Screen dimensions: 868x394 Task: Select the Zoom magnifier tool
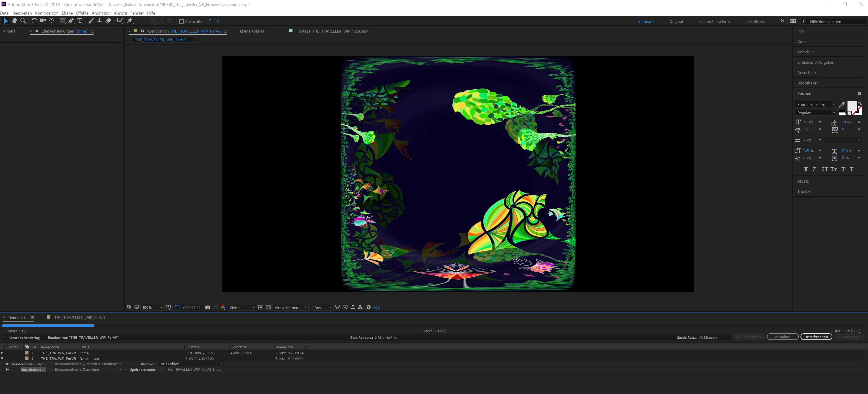pyautogui.click(x=23, y=21)
